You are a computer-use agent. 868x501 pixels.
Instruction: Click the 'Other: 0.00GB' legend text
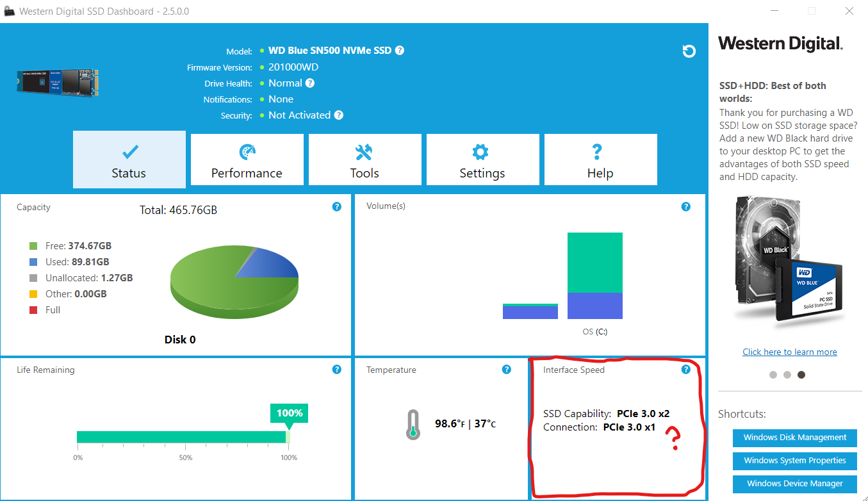coord(76,294)
